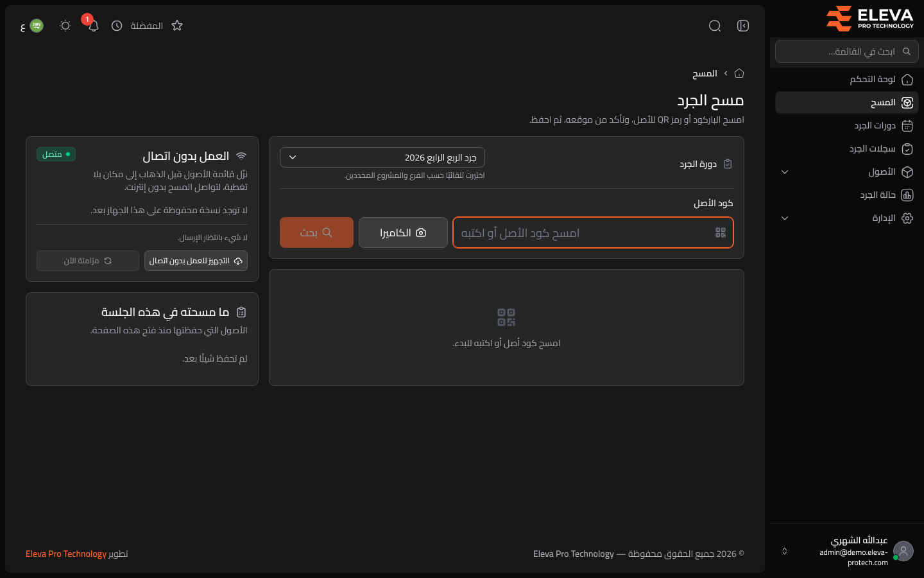Viewport: 924px width, 578px height.
Task: Click the green متصل status badge
Action: [x=56, y=154]
